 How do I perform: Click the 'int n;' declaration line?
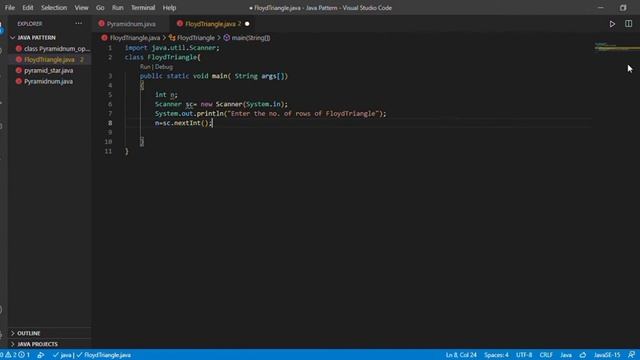pyautogui.click(x=166, y=95)
